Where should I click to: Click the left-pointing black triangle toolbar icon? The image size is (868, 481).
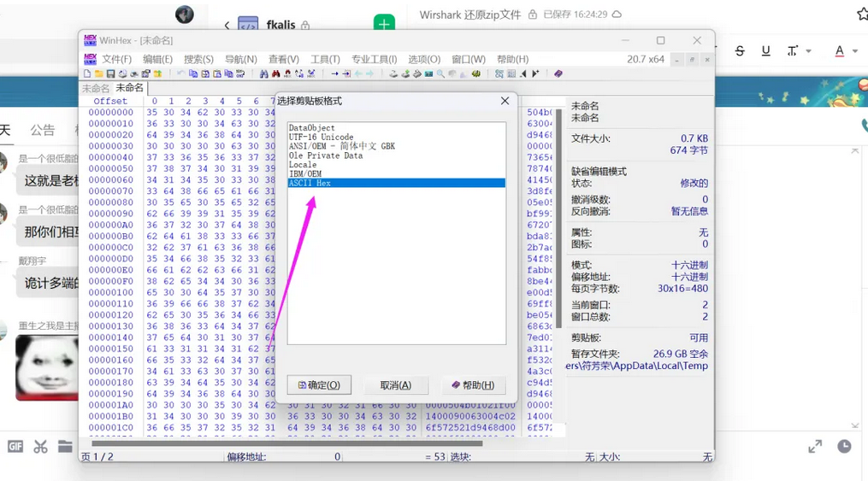[x=523, y=73]
